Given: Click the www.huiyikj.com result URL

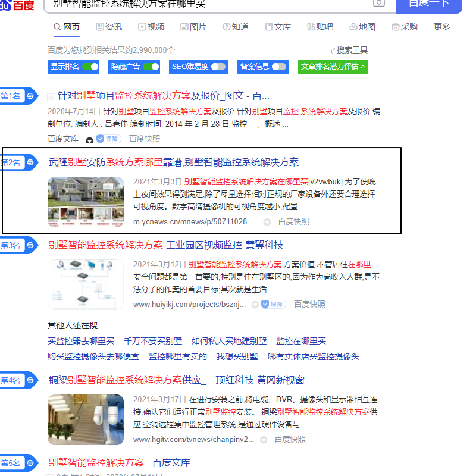Looking at the screenshot, I should (x=189, y=304).
